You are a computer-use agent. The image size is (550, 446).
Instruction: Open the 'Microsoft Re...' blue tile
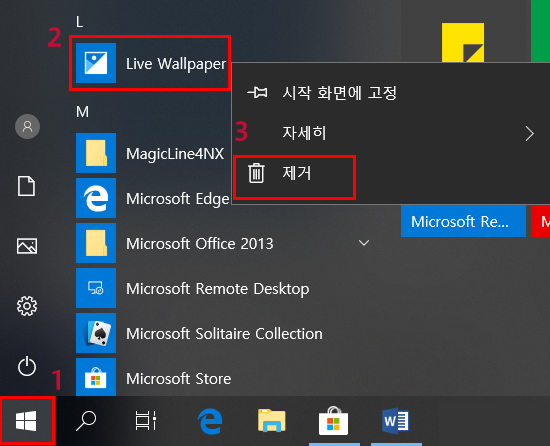(x=463, y=221)
